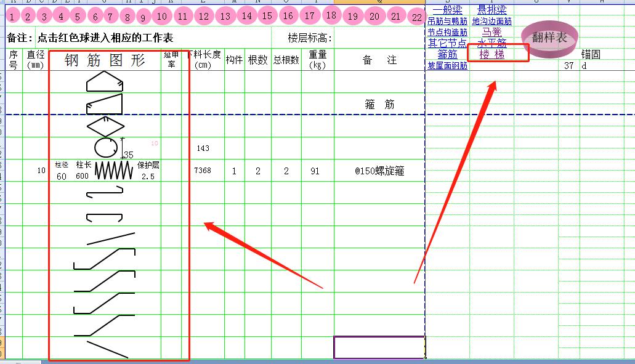Select the spiral stirrup zigzag shape
This screenshot has height=364, width=635.
(113, 171)
